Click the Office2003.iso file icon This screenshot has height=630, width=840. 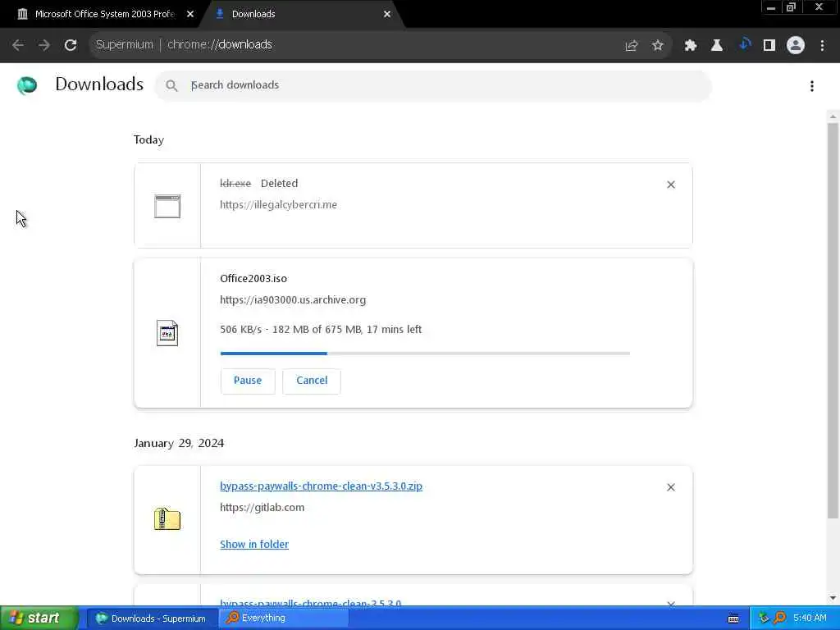coord(167,333)
